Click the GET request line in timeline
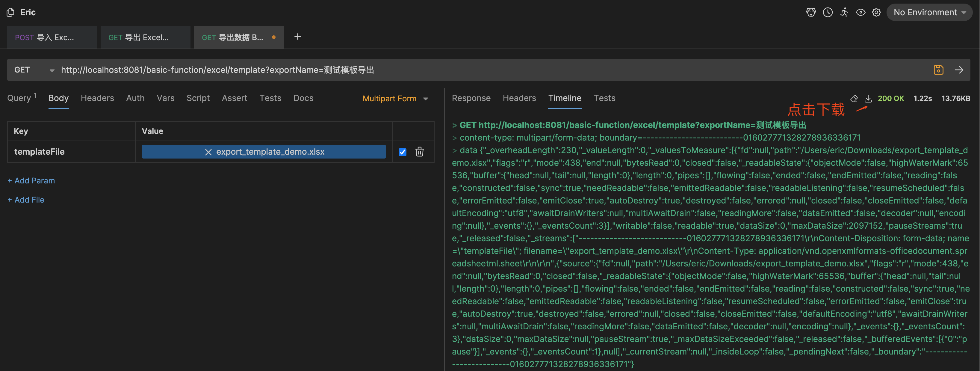Screen dimensions: 980x371 (629, 125)
